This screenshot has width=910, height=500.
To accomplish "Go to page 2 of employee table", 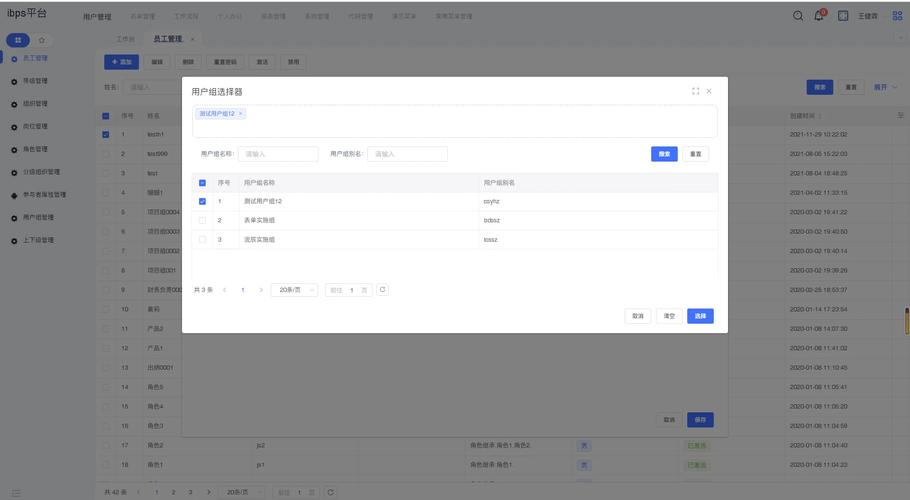I will point(173,492).
